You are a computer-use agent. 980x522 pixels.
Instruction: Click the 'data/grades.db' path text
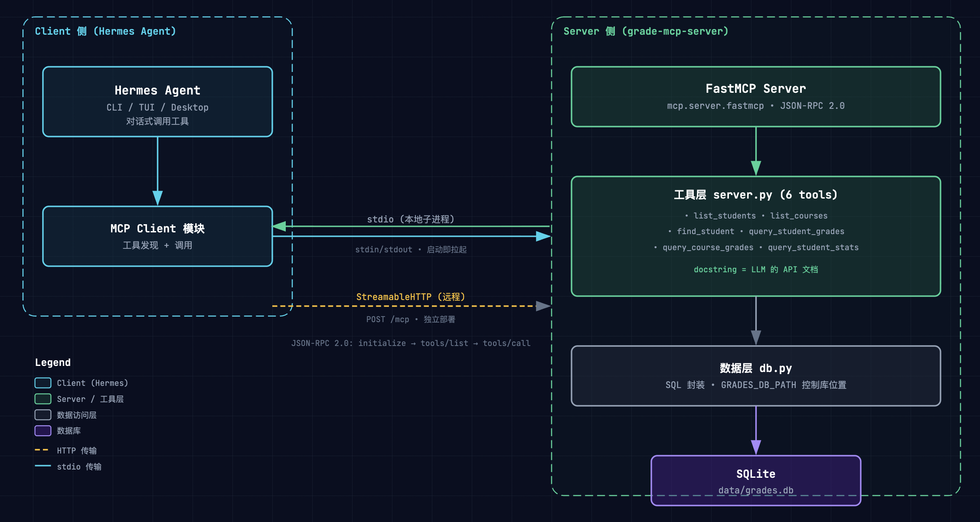coord(756,490)
